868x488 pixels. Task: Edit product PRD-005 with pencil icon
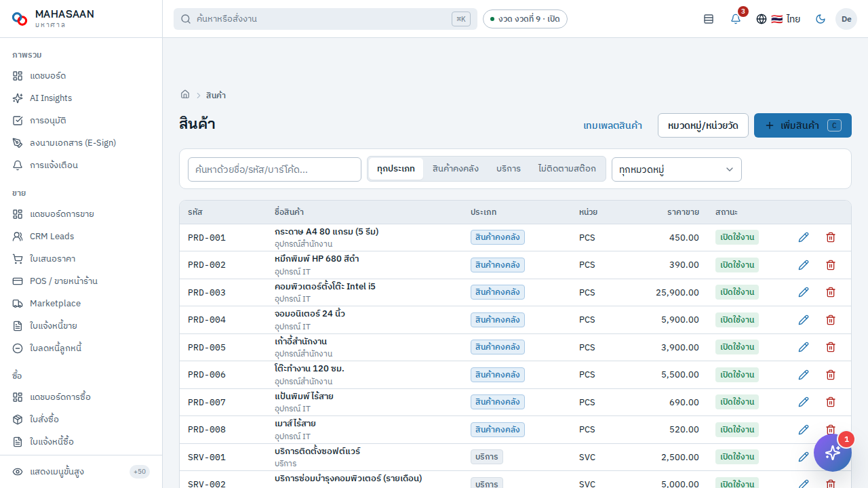tap(804, 347)
